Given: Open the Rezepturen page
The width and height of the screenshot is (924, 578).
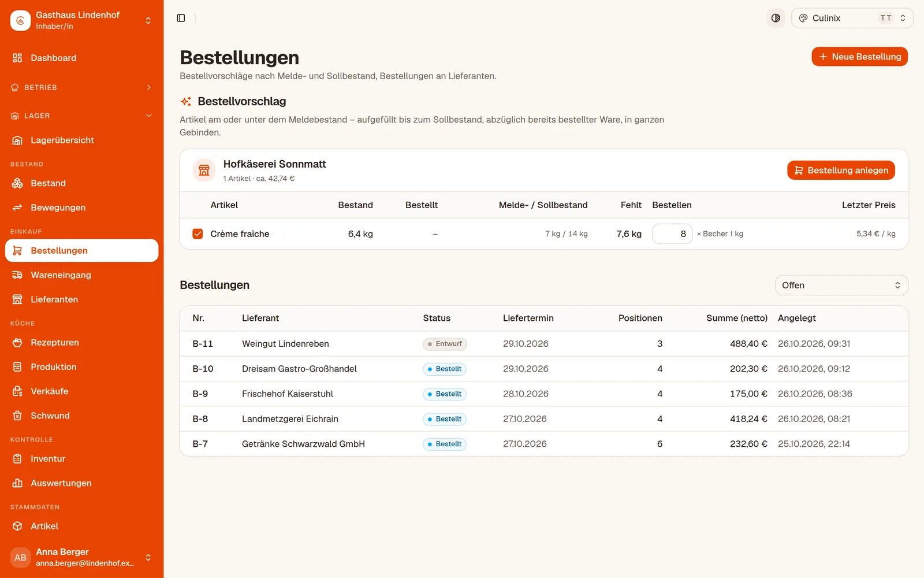Looking at the screenshot, I should 82,343.
